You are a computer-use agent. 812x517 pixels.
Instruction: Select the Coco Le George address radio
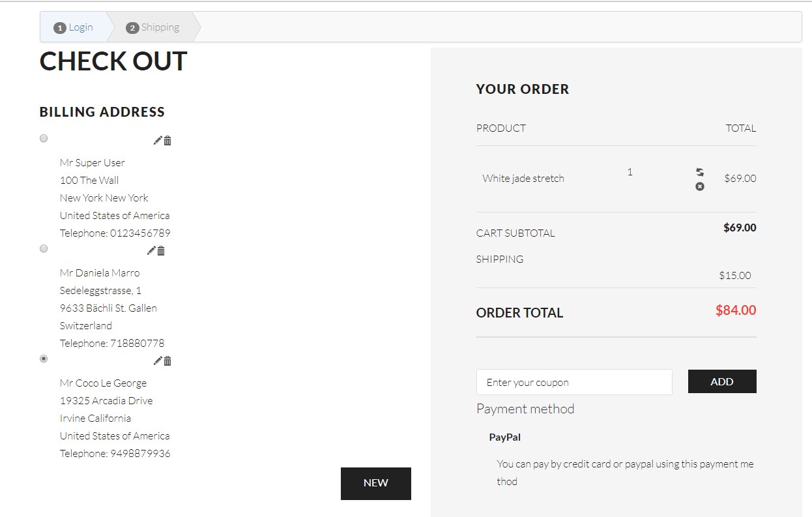click(x=44, y=359)
